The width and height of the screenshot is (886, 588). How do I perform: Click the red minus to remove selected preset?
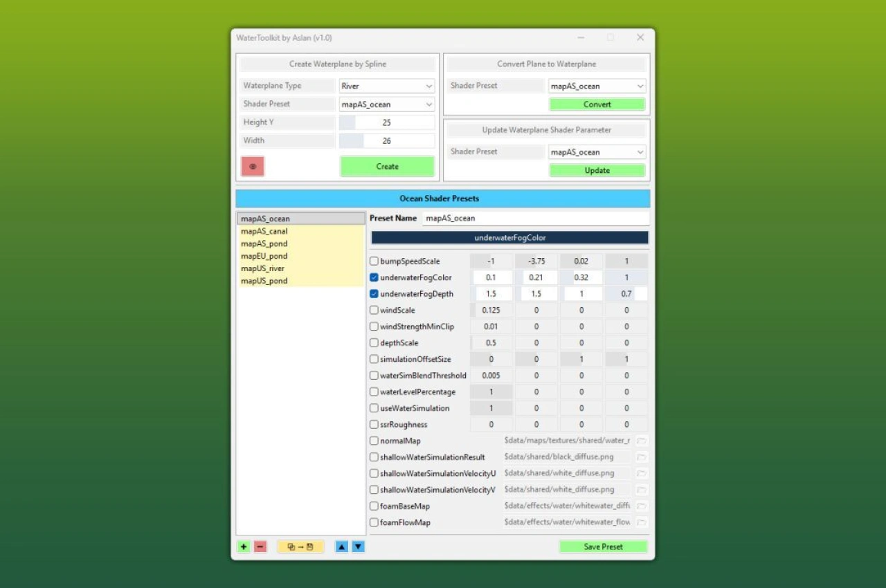pos(260,546)
